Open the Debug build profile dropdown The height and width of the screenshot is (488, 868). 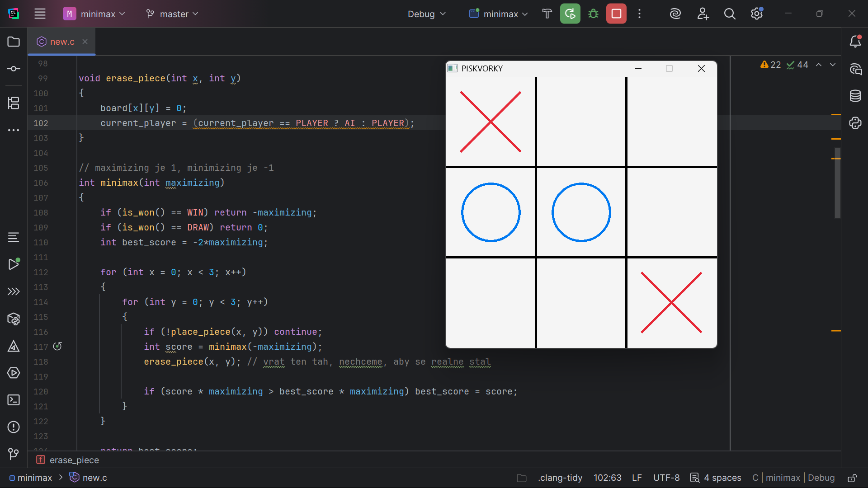tap(427, 14)
